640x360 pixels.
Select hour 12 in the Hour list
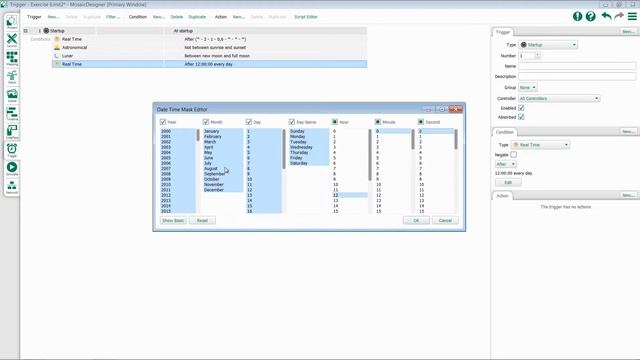coord(350,195)
